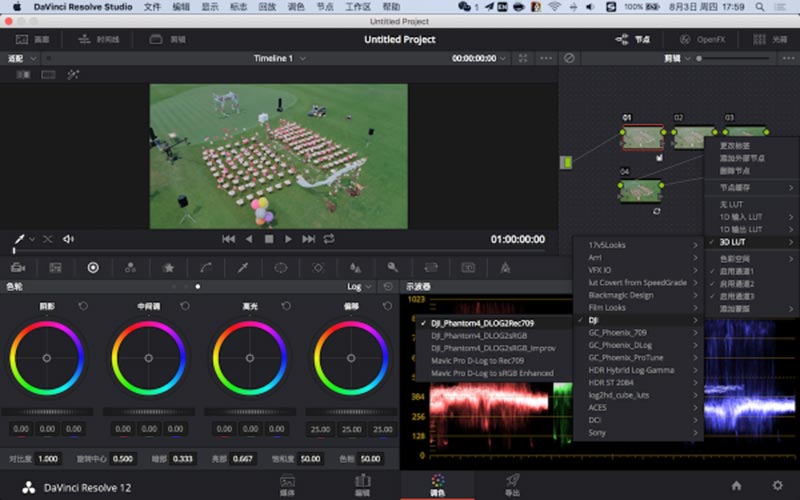Reset the 阴影 color wheel
This screenshot has height=500, width=800.
pos(83,305)
